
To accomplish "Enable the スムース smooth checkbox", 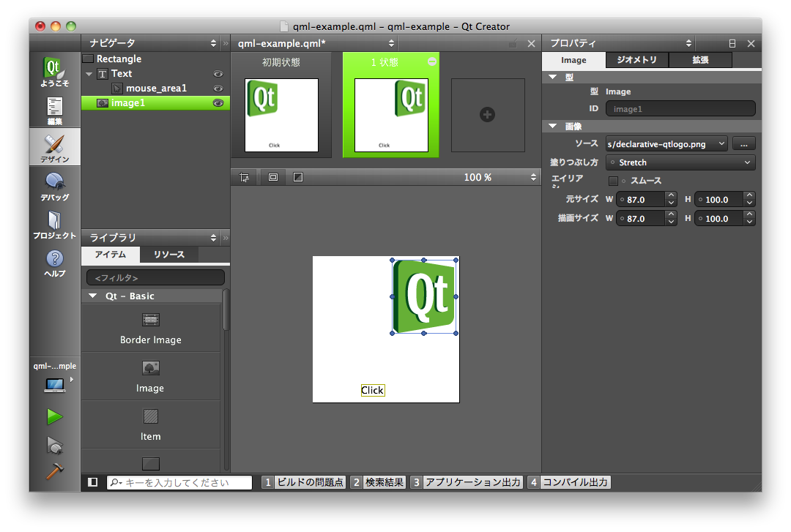I will point(613,181).
